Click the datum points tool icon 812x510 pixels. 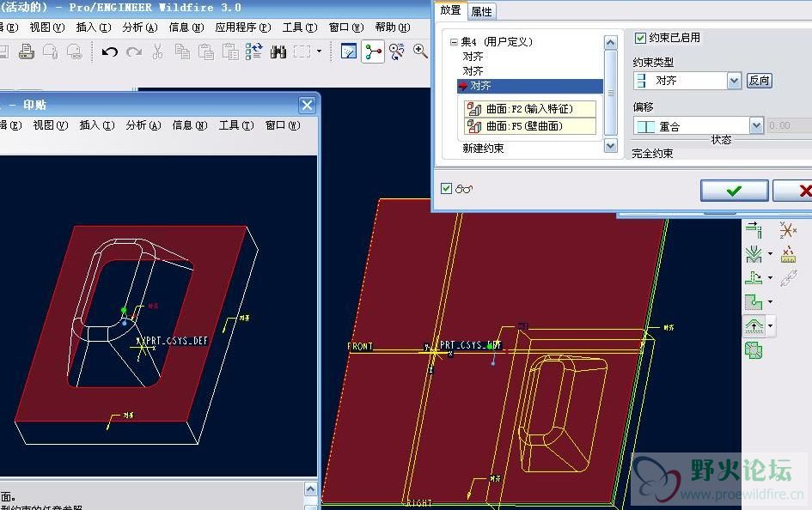pos(788,253)
